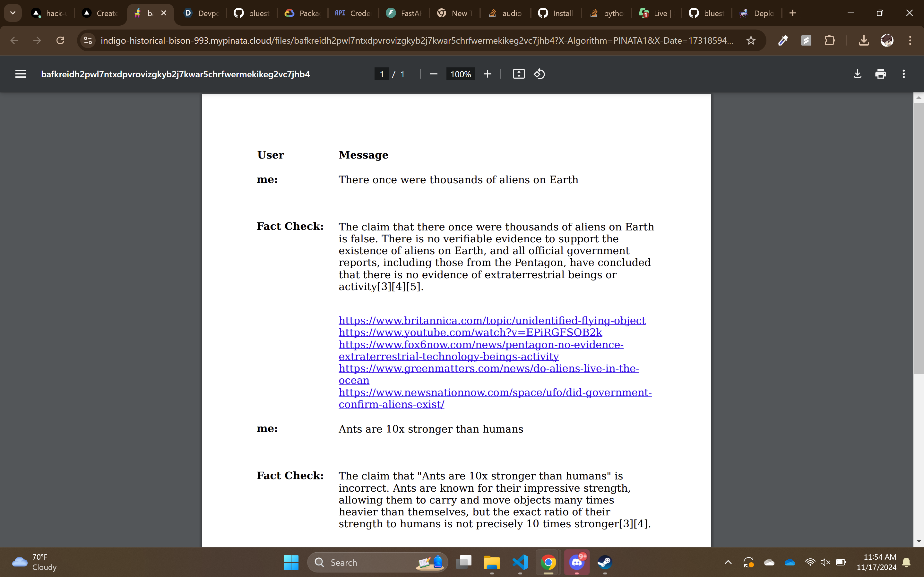Click the fit to page icon

point(518,74)
